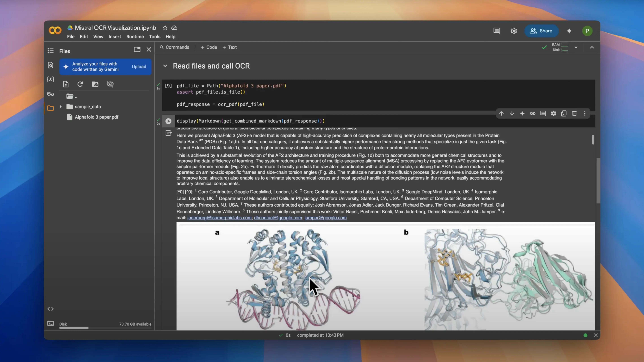
Task: Click the pdf_file Path code line
Action: (x=231, y=86)
